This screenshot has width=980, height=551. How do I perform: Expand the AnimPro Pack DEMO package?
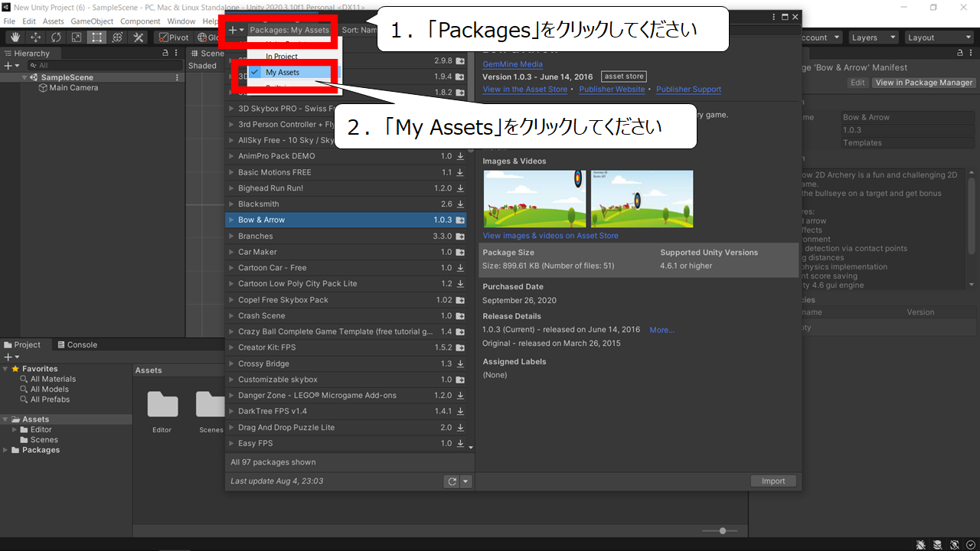click(x=231, y=156)
